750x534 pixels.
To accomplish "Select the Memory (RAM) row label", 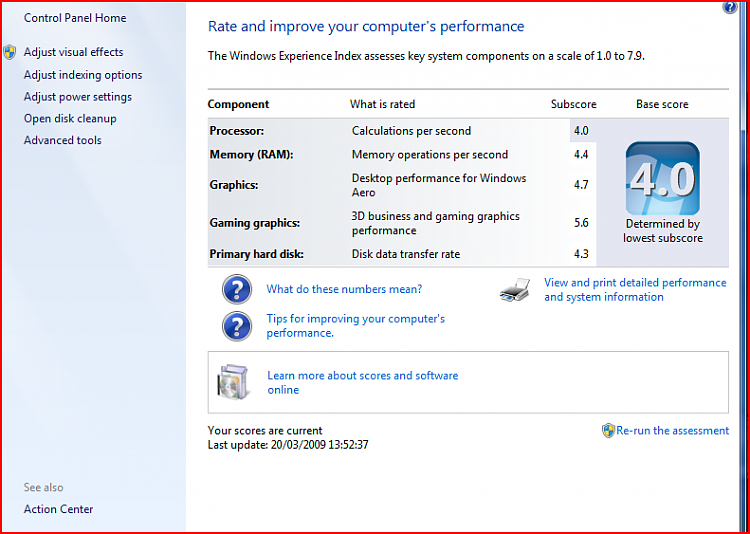I will [x=252, y=155].
